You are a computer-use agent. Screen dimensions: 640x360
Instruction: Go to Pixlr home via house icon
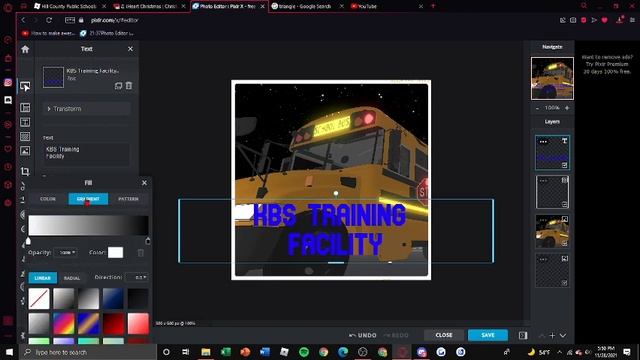pos(25,49)
